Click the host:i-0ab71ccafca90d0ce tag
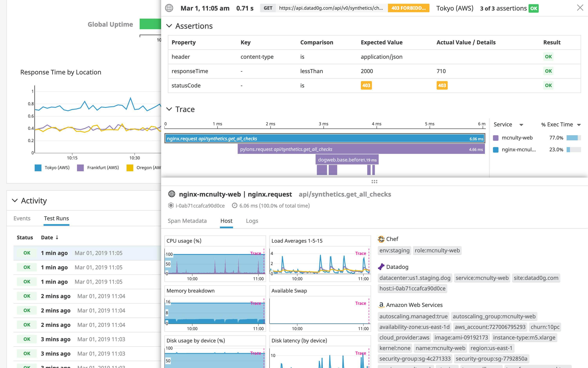 click(413, 288)
